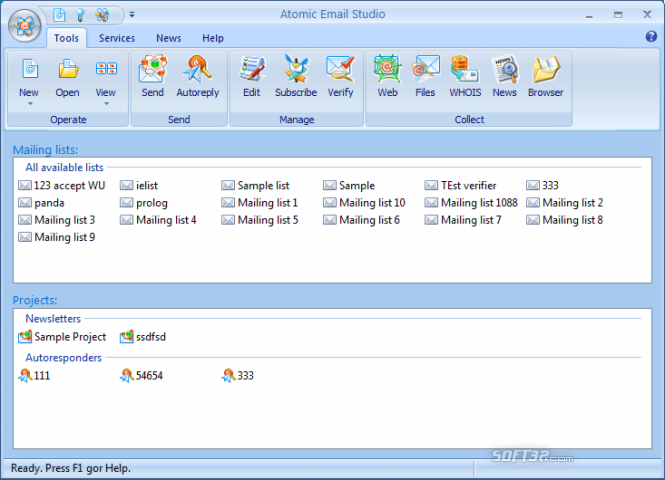Switch to the Tools ribbon tab
The image size is (665, 480).
coord(67,38)
